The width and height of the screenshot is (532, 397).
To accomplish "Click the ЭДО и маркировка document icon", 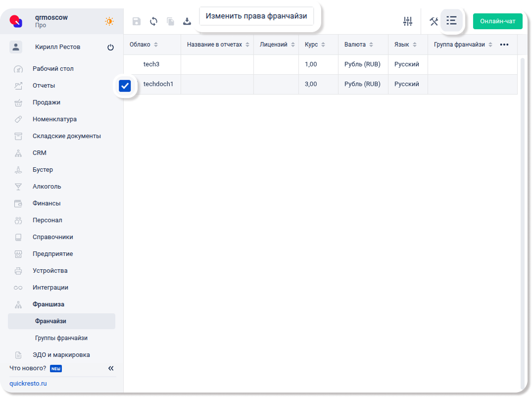I will pyautogui.click(x=18, y=355).
